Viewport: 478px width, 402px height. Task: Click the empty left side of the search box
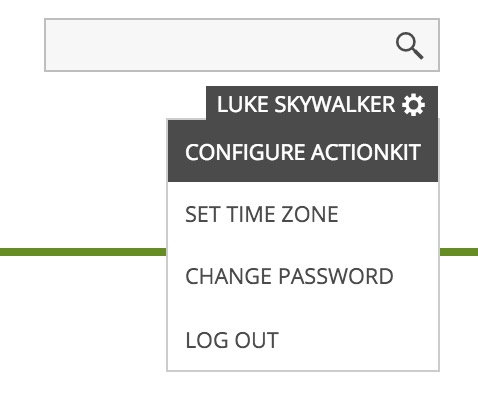pyautogui.click(x=133, y=45)
